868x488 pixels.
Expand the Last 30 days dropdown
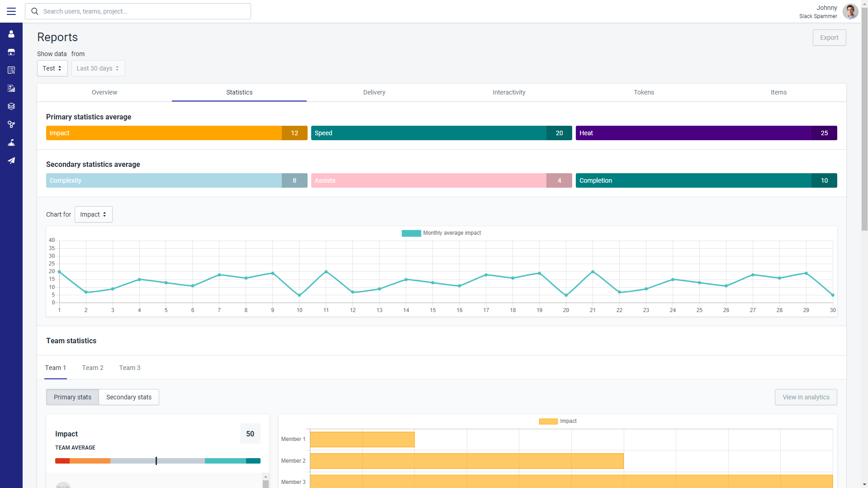[x=98, y=68]
